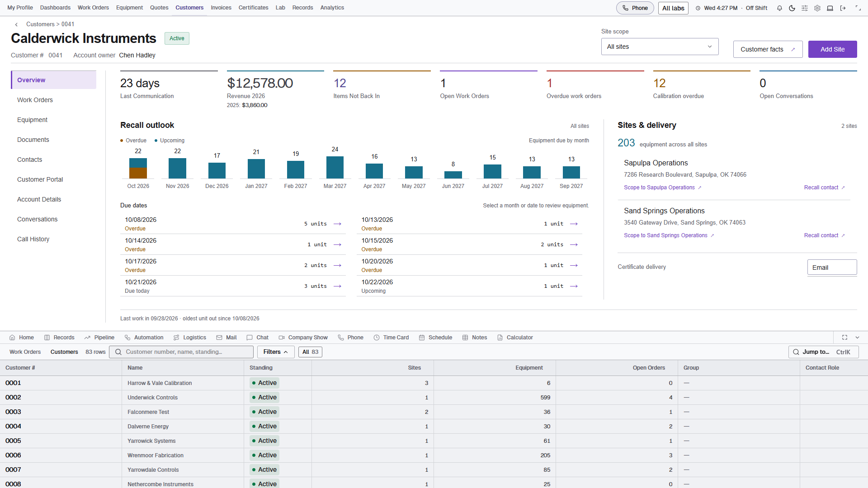Open arrow for 10/17/2026 due date

pyautogui.click(x=337, y=265)
